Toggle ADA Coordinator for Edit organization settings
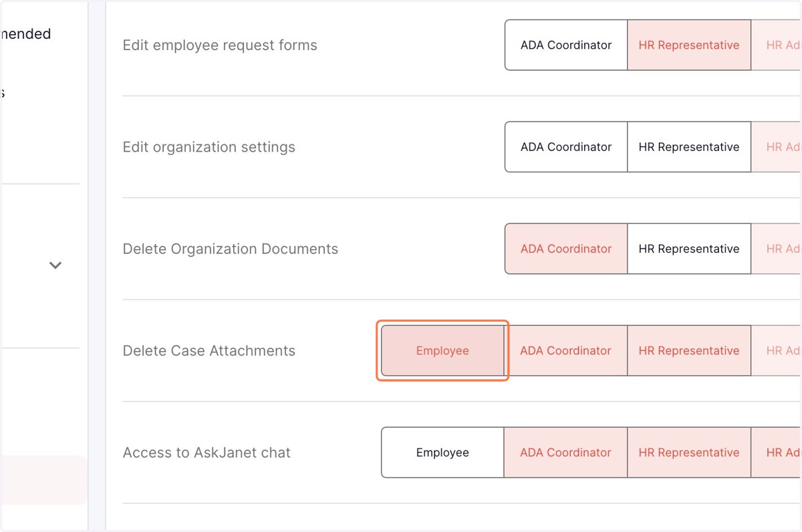 [x=566, y=147]
